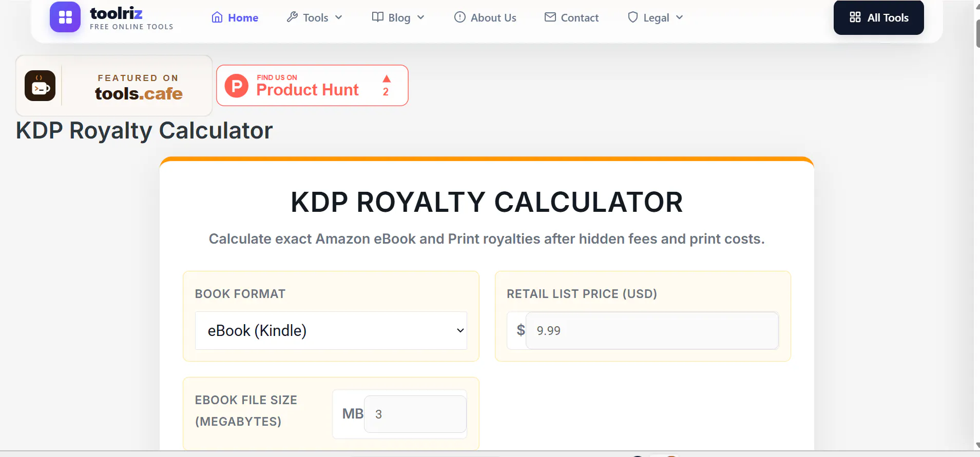Image resolution: width=980 pixels, height=457 pixels.
Task: Click the envelope icon beside Contact
Action: pos(550,17)
